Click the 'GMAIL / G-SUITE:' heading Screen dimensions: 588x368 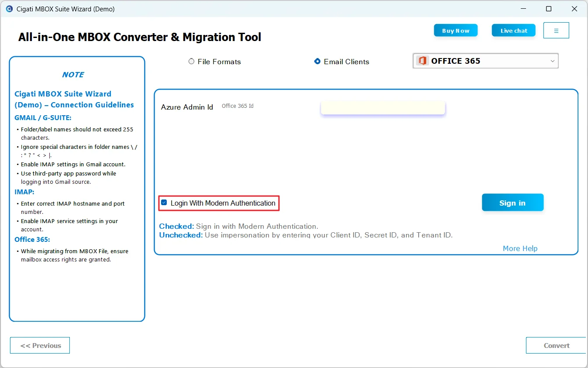(43, 117)
